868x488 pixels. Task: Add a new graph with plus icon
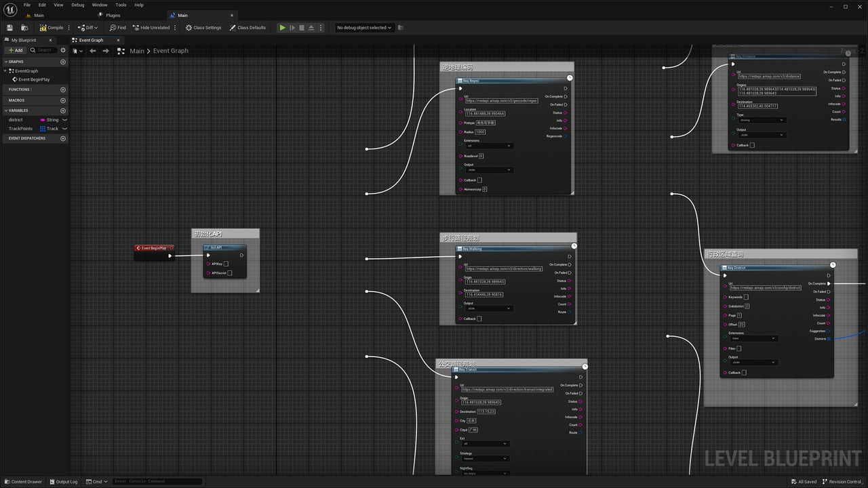63,62
